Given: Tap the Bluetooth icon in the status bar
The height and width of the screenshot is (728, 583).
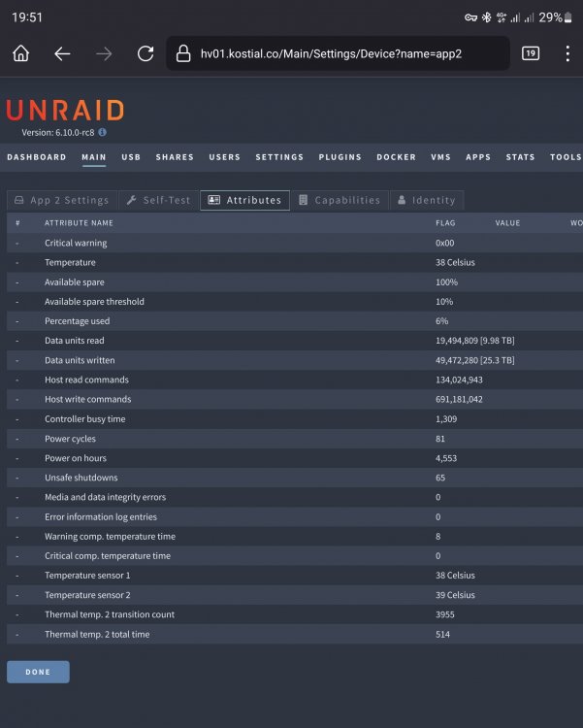Looking at the screenshot, I should pos(486,17).
